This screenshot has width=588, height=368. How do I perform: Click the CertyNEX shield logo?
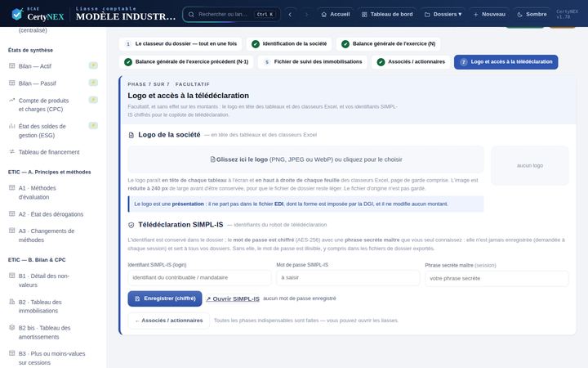pyautogui.click(x=17, y=14)
